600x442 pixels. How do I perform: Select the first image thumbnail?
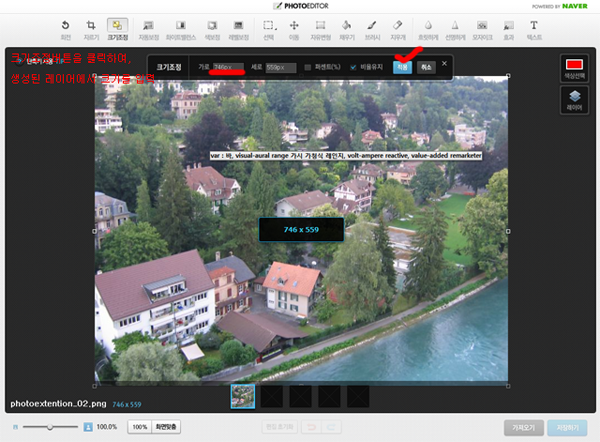coord(243,396)
